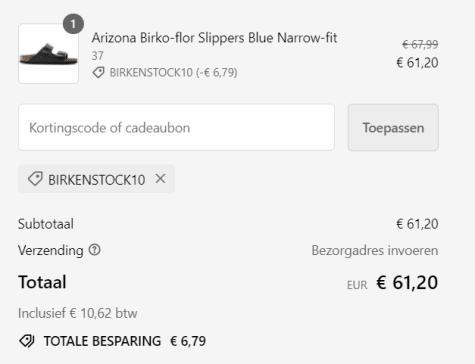
Task: Remove the BIRKENSTOCK10 discount code
Action: (160, 179)
